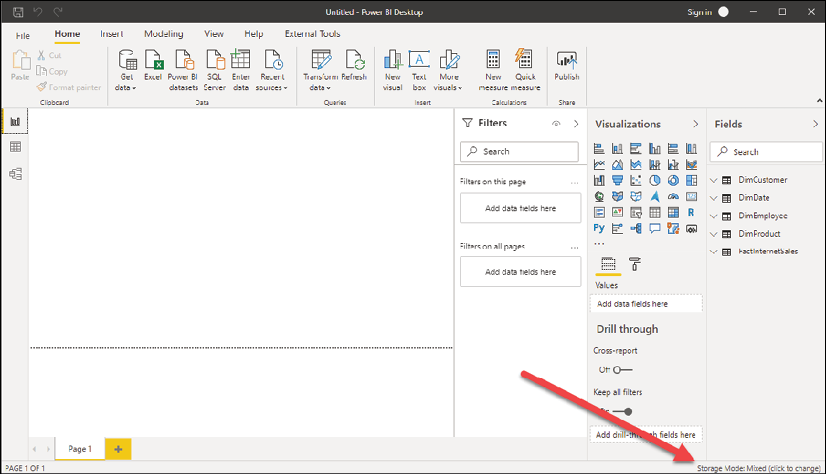Click the Refresh button in Queries group
Image resolution: width=826 pixels, height=474 pixels.
(354, 66)
